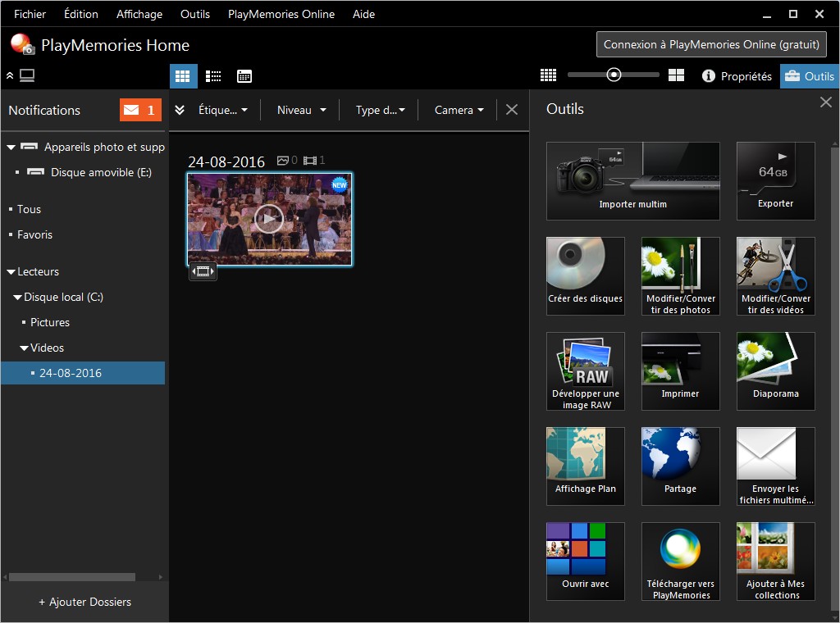840x623 pixels.
Task: Close the Outils side panel
Action: 825,102
